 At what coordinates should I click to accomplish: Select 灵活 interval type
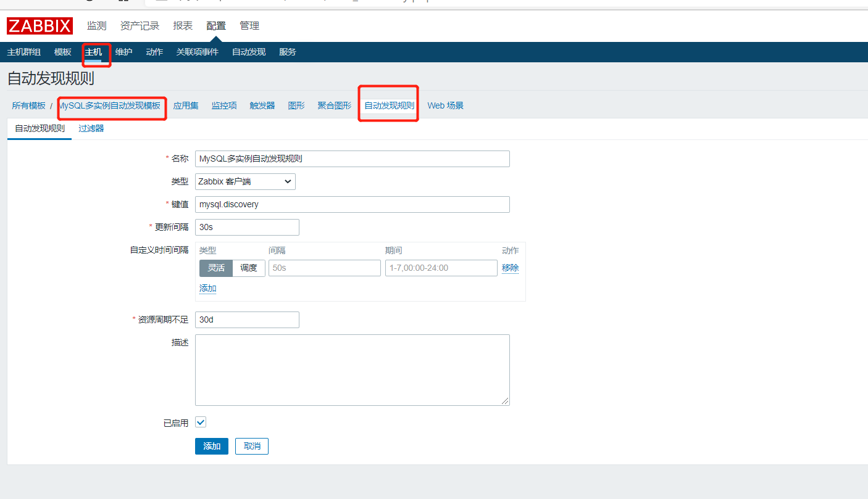pyautogui.click(x=216, y=268)
